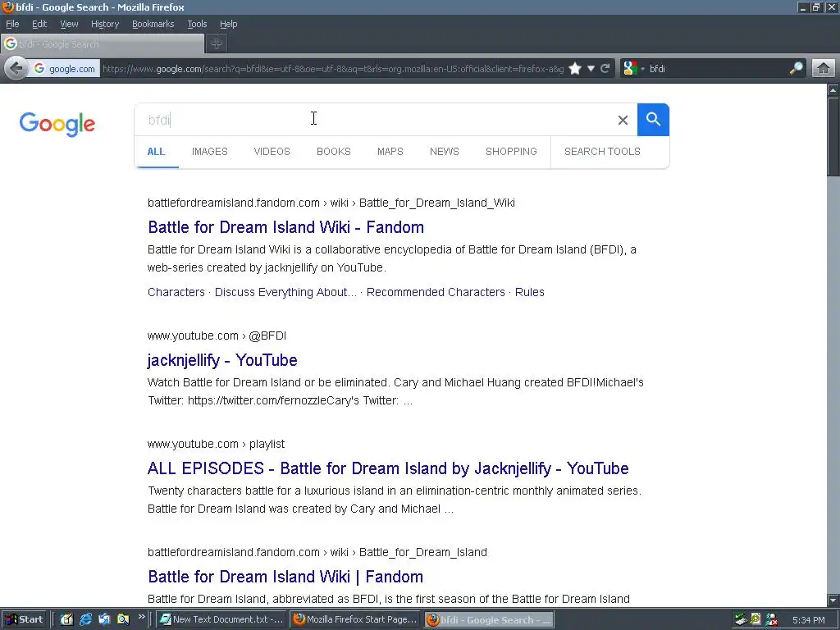Open the Discuss Everything About... sitelink

pos(285,292)
